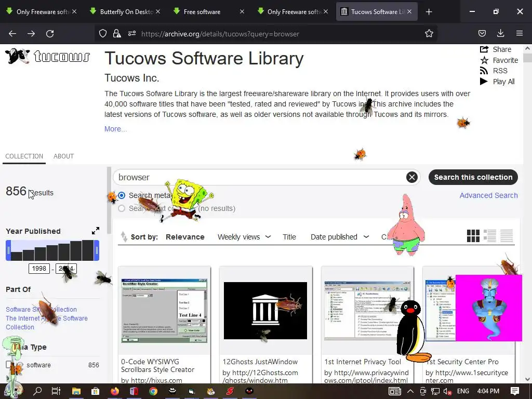The width and height of the screenshot is (532, 399).
Task: Sort results by Relevance
Action: (185, 237)
